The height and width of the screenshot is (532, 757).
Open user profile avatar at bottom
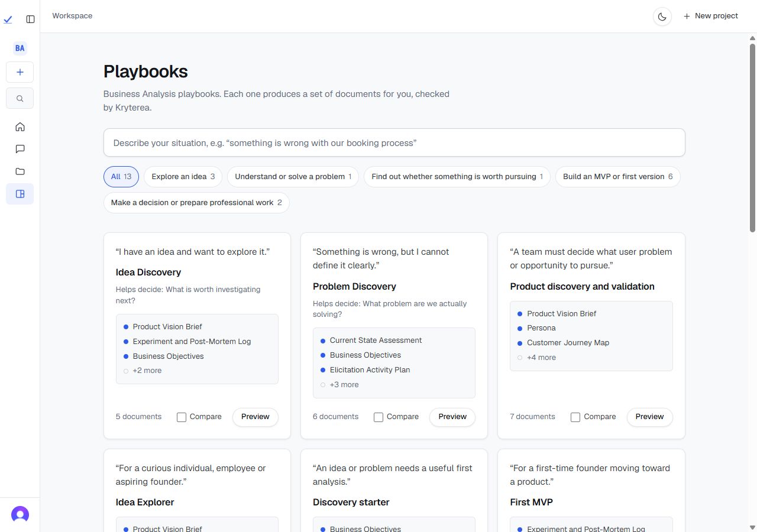pos(20,515)
